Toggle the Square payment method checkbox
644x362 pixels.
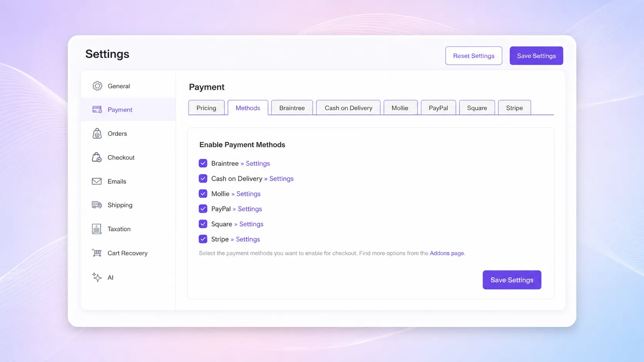(203, 224)
